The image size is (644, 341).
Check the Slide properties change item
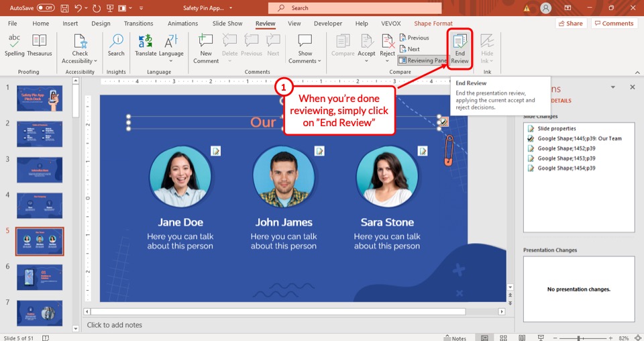pos(531,129)
